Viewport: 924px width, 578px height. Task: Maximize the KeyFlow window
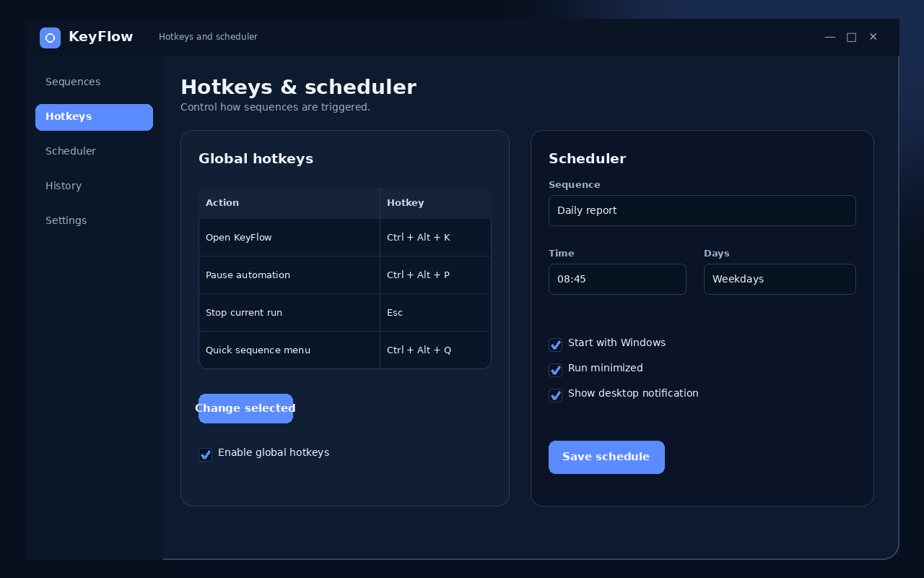tap(852, 37)
